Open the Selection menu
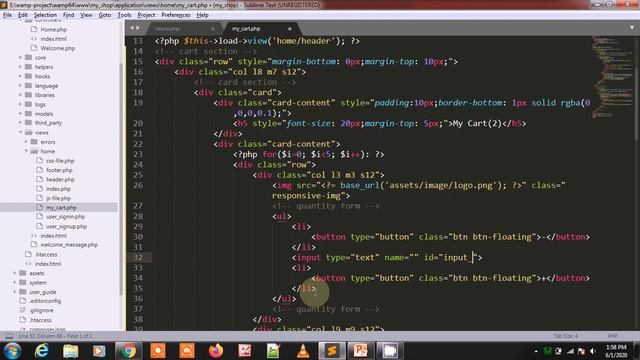The height and width of the screenshot is (360, 640). coord(45,15)
